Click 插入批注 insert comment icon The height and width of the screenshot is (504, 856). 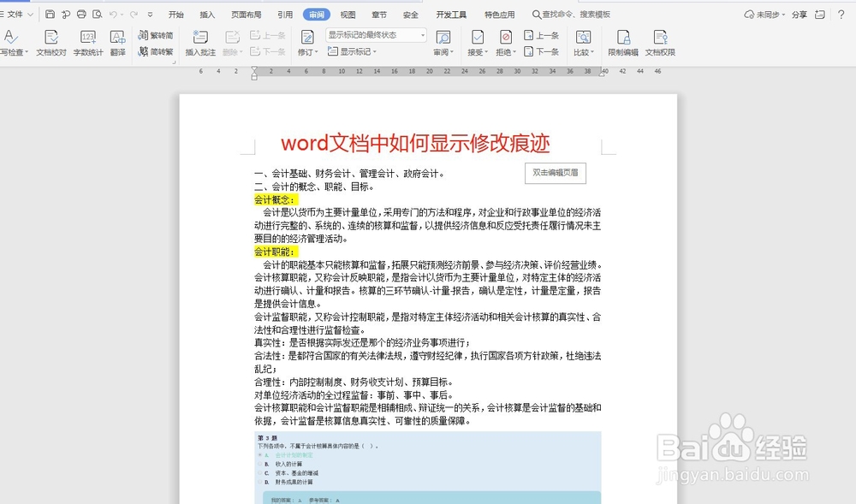click(200, 44)
